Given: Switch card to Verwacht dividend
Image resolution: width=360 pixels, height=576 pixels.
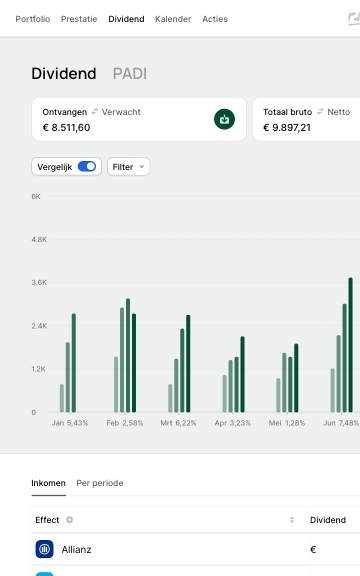Looking at the screenshot, I should pos(121,112).
